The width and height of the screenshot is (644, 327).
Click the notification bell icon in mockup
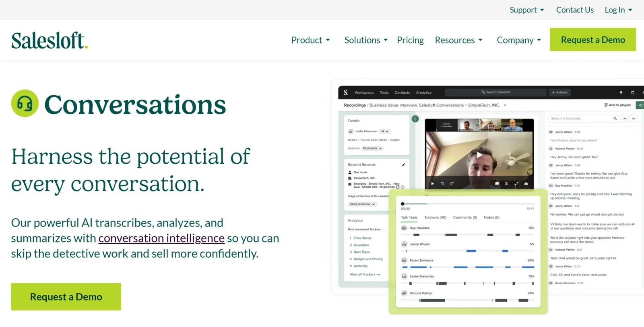pyautogui.click(x=621, y=93)
